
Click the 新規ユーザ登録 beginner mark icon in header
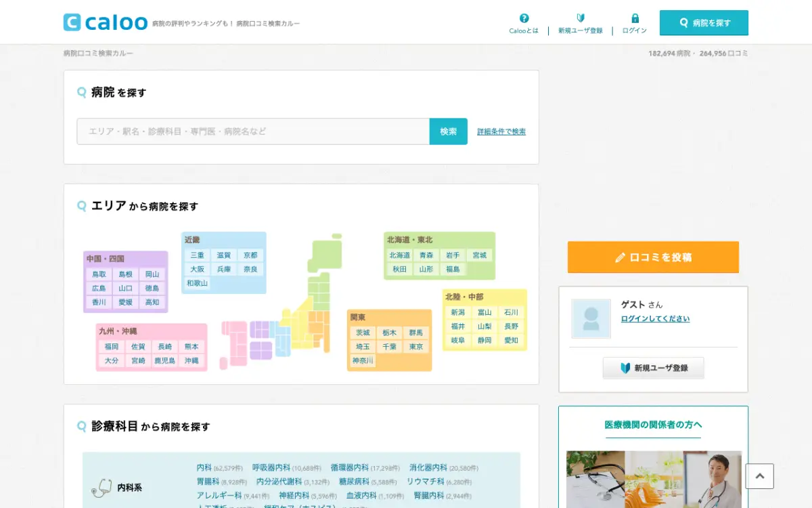[x=580, y=18]
